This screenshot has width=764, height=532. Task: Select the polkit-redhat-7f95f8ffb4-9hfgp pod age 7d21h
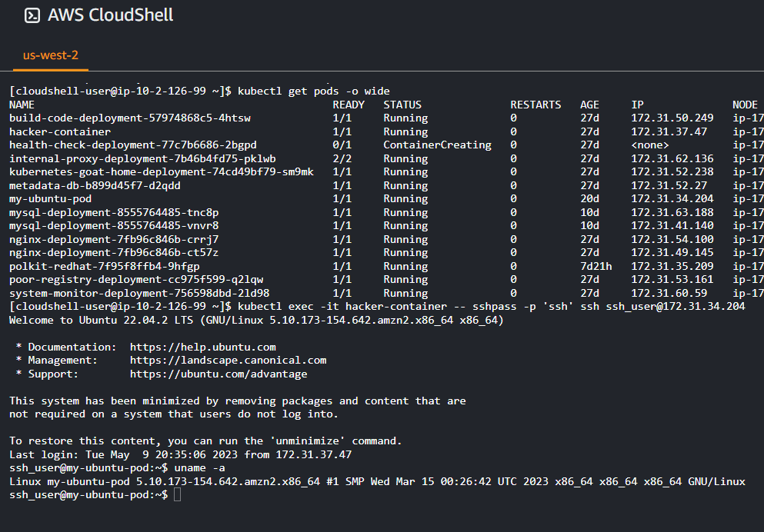click(x=596, y=265)
